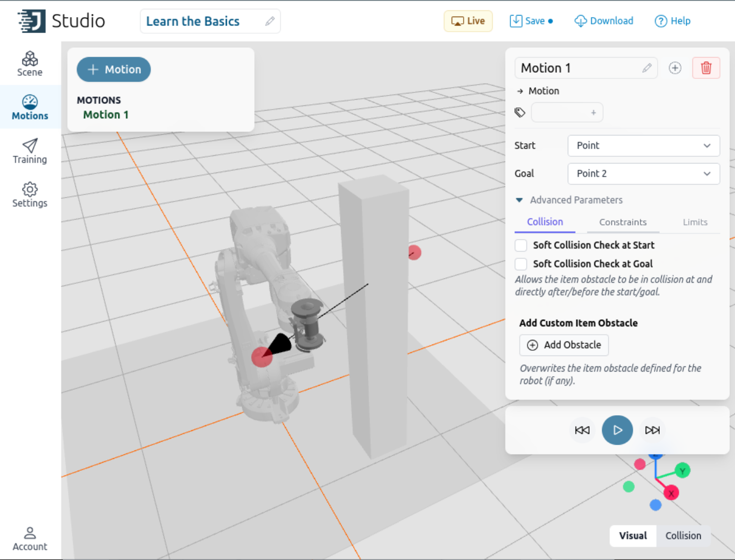The width and height of the screenshot is (735, 560).
Task: Enable Soft Collision Check at Goal
Action: [521, 264]
